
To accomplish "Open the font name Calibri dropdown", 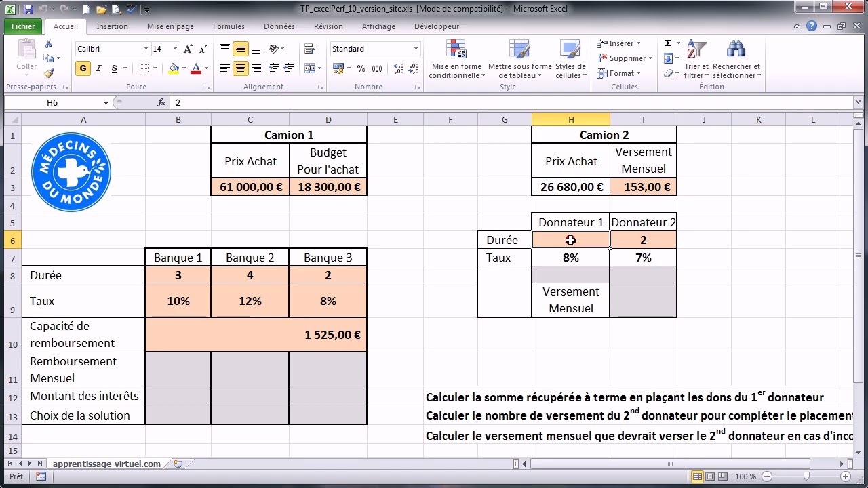I will click(x=146, y=49).
